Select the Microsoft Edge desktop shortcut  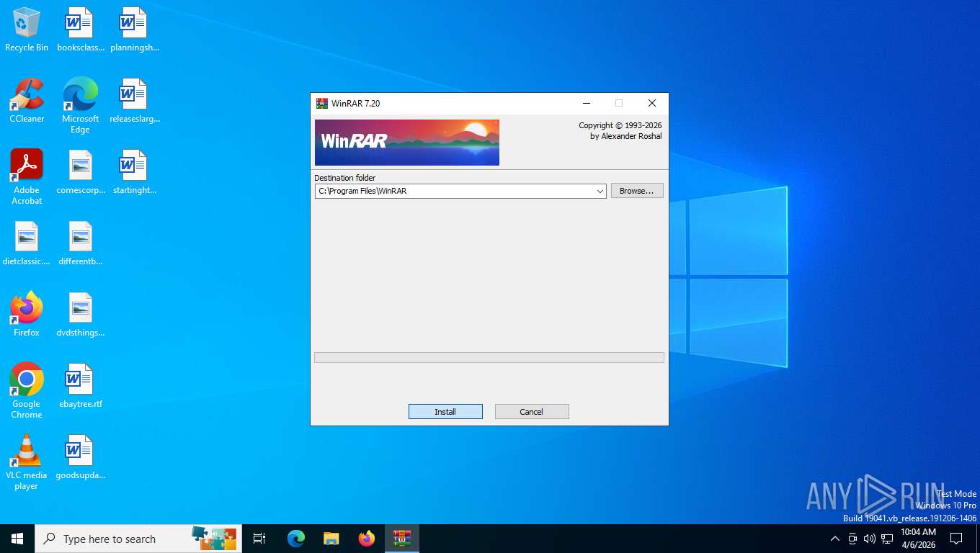pos(80,106)
